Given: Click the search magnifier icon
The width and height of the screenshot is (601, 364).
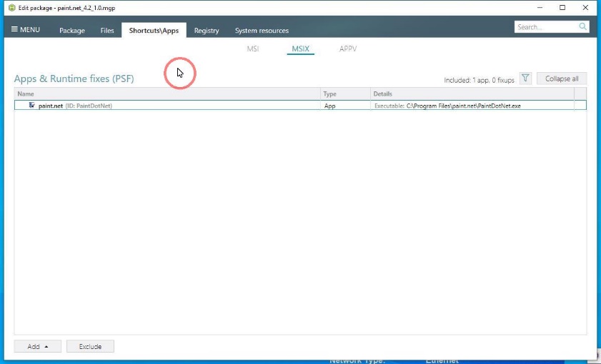Looking at the screenshot, I should click(x=583, y=27).
